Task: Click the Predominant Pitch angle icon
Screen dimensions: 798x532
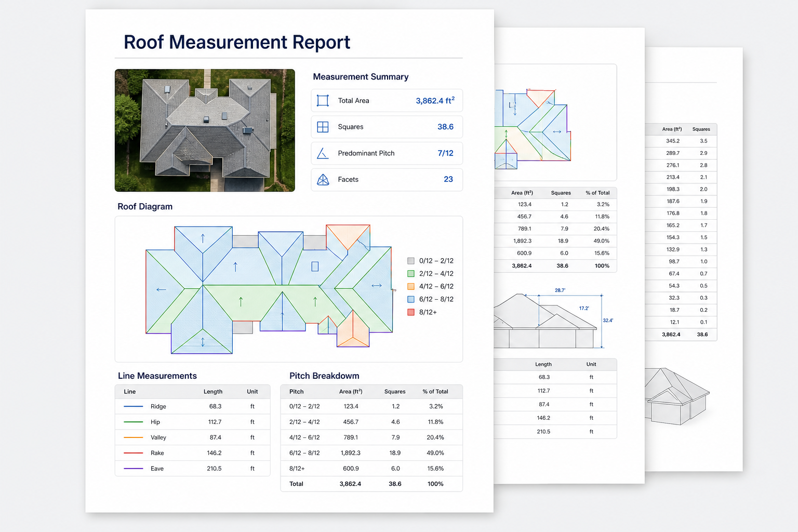Action: point(323,153)
